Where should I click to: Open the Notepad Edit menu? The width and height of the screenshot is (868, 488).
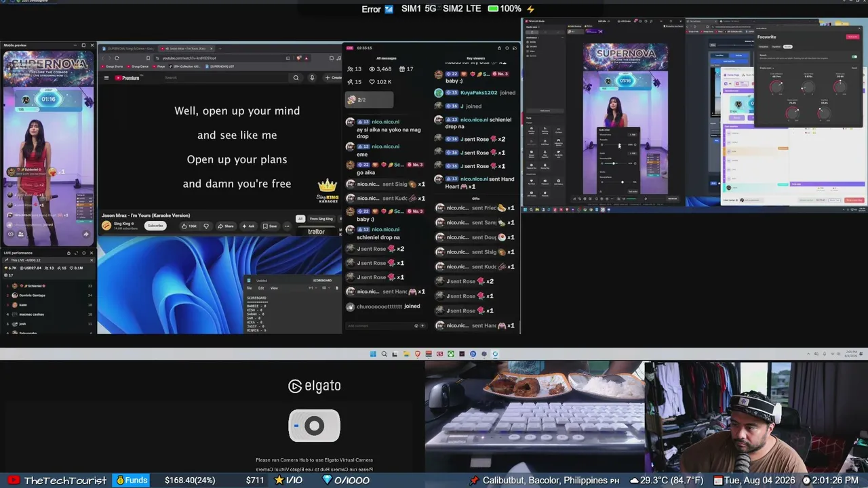[x=261, y=288]
